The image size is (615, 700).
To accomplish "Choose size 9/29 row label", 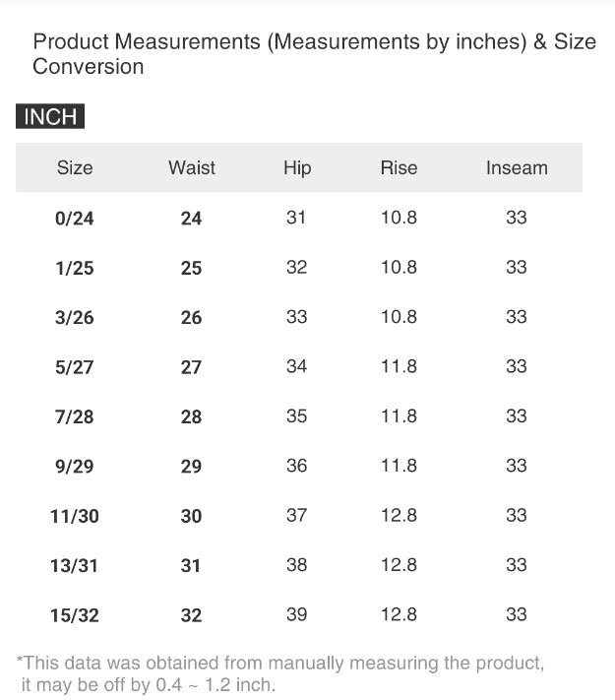I will pyautogui.click(x=75, y=467).
